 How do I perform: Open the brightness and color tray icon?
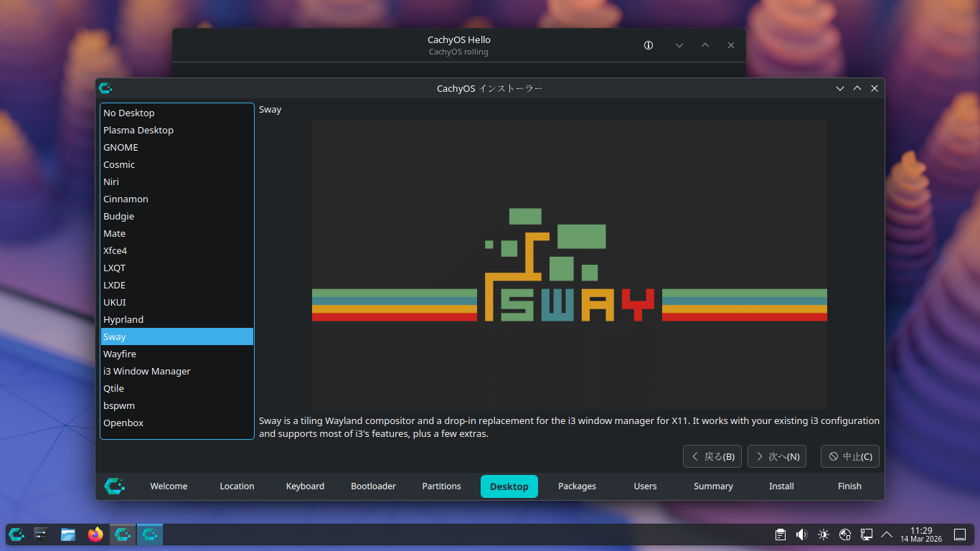pyautogui.click(x=824, y=534)
